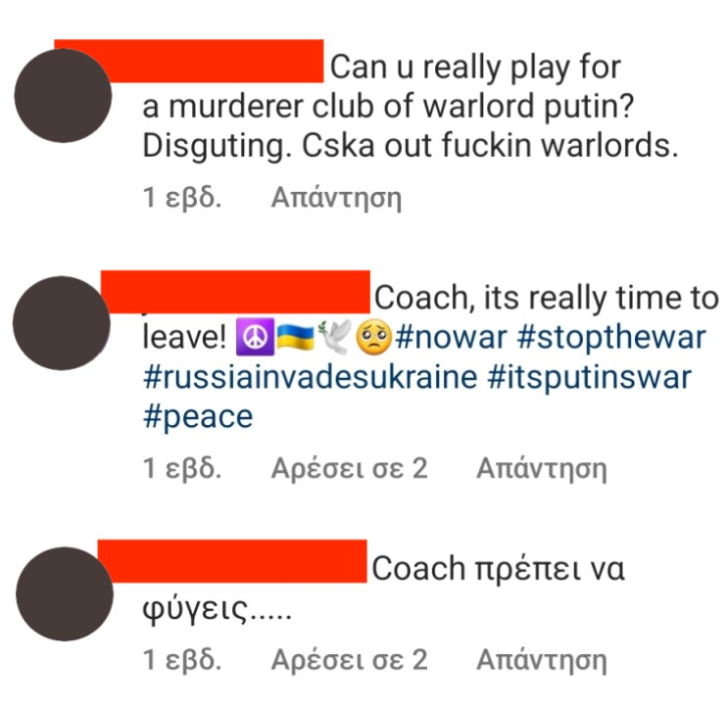Viewport: 728px width, 707px height.
Task: Click the white dove emoji
Action: tap(334, 337)
